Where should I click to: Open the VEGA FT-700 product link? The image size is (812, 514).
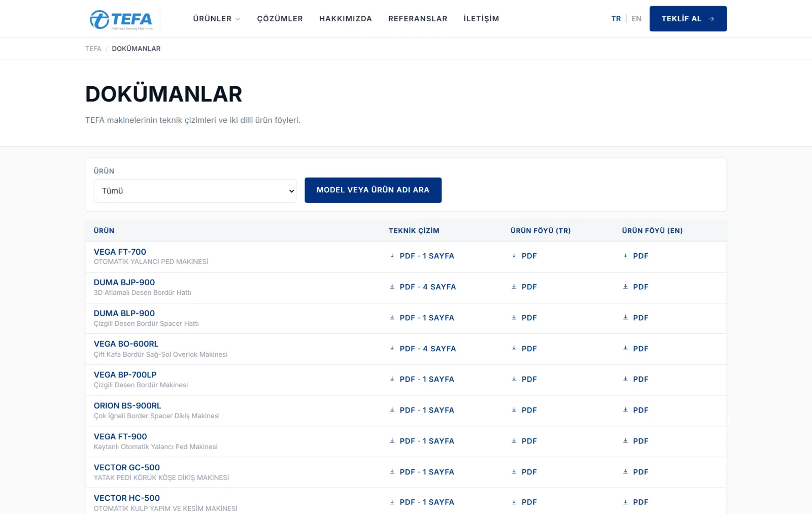(120, 252)
